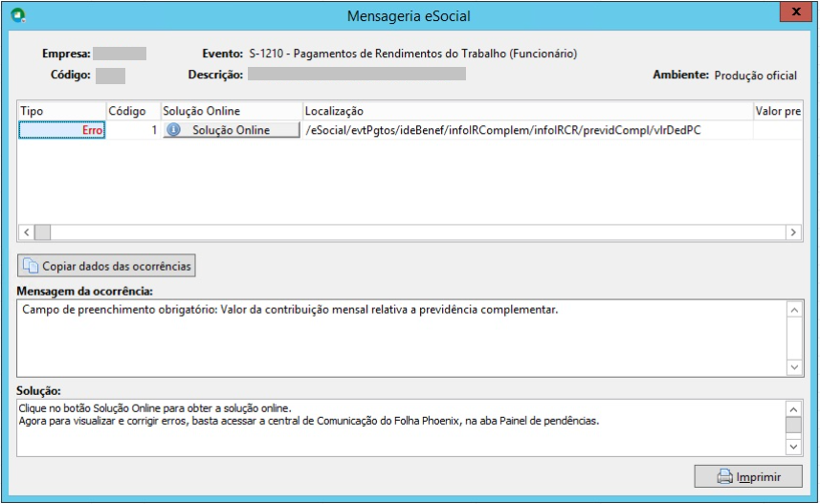This screenshot has height=504, width=820.
Task: Click down arrow in Solução box scrollbar
Action: (x=793, y=447)
